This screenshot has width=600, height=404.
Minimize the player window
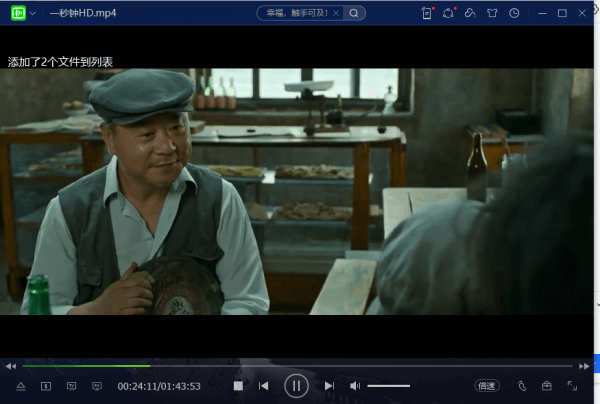(542, 13)
